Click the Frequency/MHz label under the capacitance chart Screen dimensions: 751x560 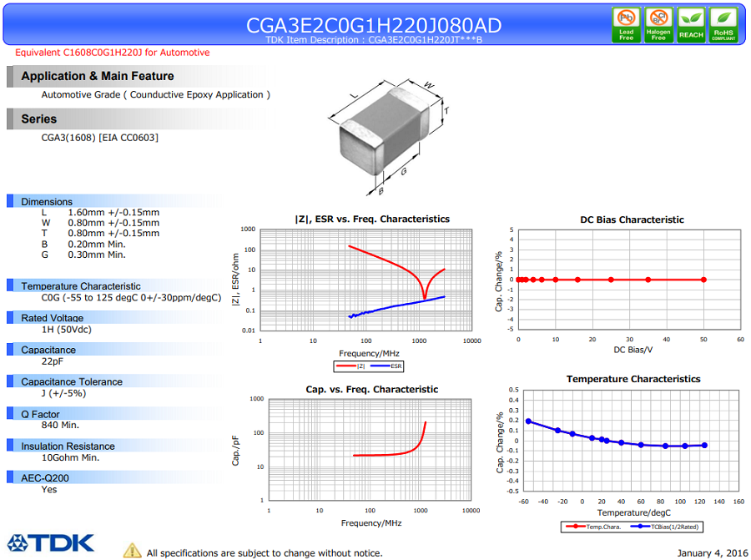(370, 523)
